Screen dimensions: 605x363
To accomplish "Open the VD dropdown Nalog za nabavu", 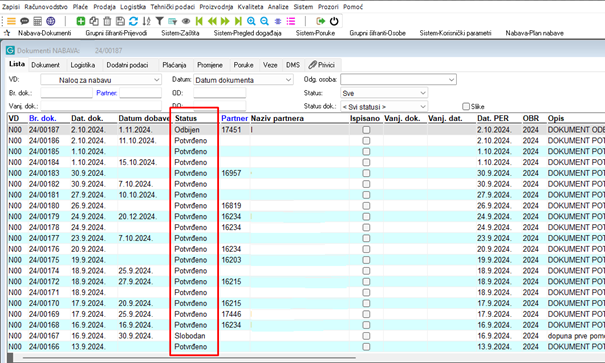I will (101, 80).
